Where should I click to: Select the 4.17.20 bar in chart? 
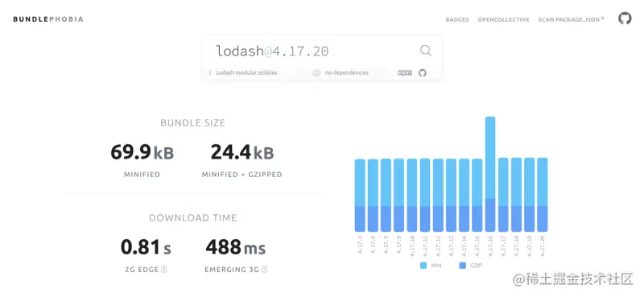(542, 195)
